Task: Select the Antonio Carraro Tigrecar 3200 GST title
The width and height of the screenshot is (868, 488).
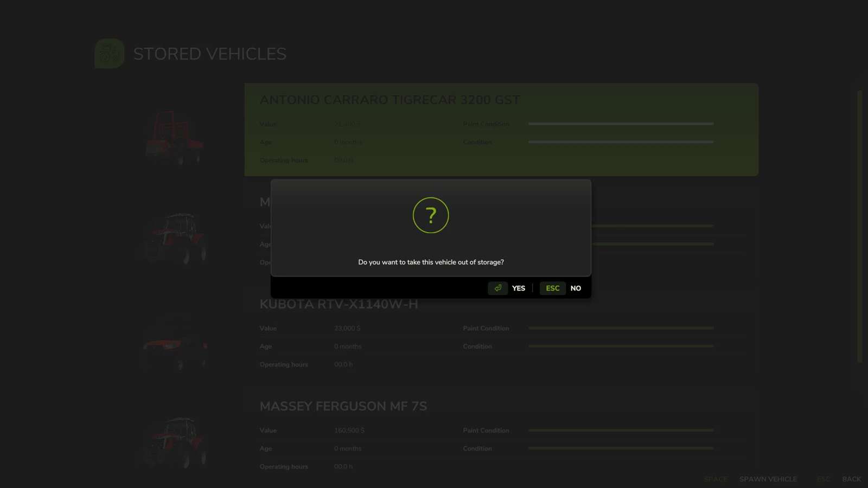Action: [390, 100]
